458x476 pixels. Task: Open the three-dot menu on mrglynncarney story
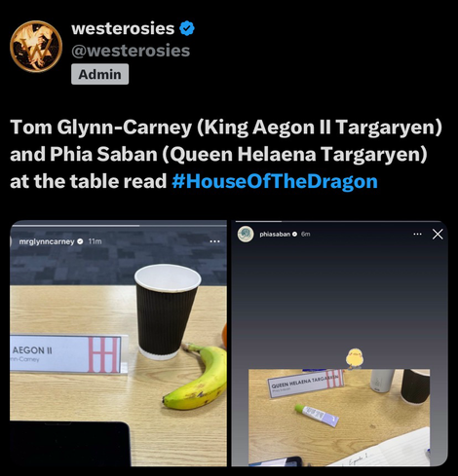[214, 241]
